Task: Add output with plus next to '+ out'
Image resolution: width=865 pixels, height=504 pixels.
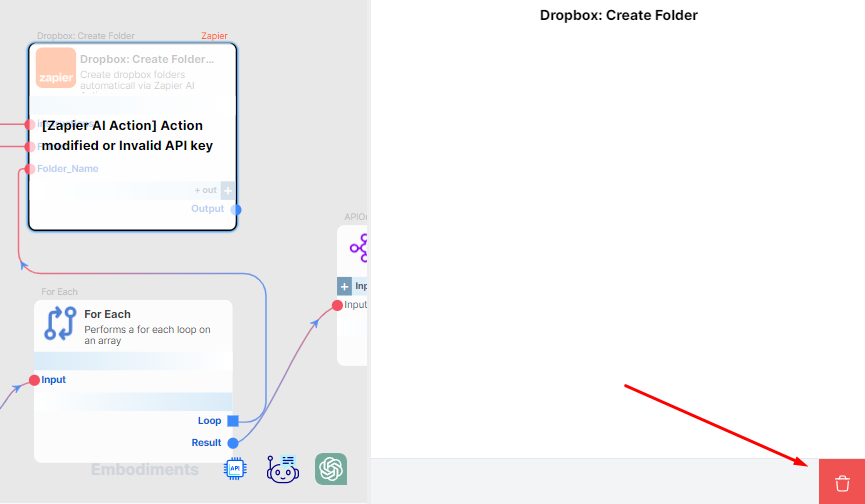Action: [228, 190]
